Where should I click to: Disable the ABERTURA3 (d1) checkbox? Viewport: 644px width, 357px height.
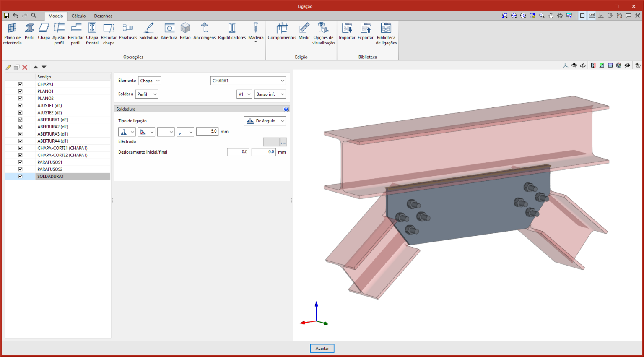(20, 134)
